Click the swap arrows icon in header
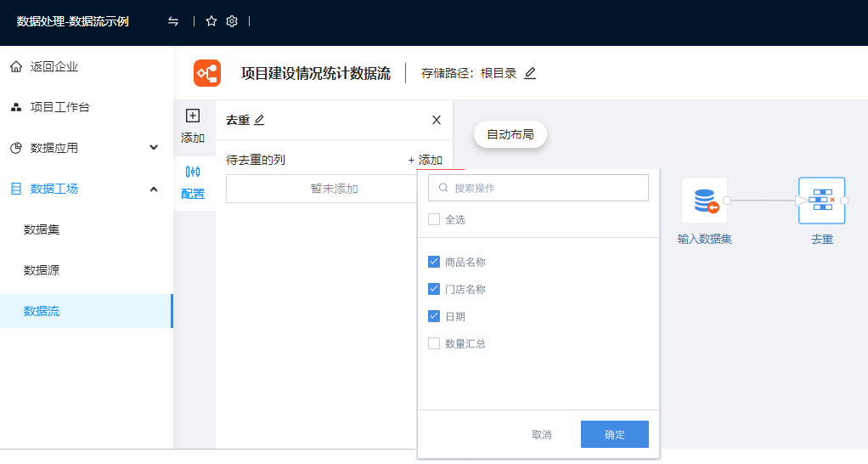Viewport: 868px width, 464px height. [173, 21]
